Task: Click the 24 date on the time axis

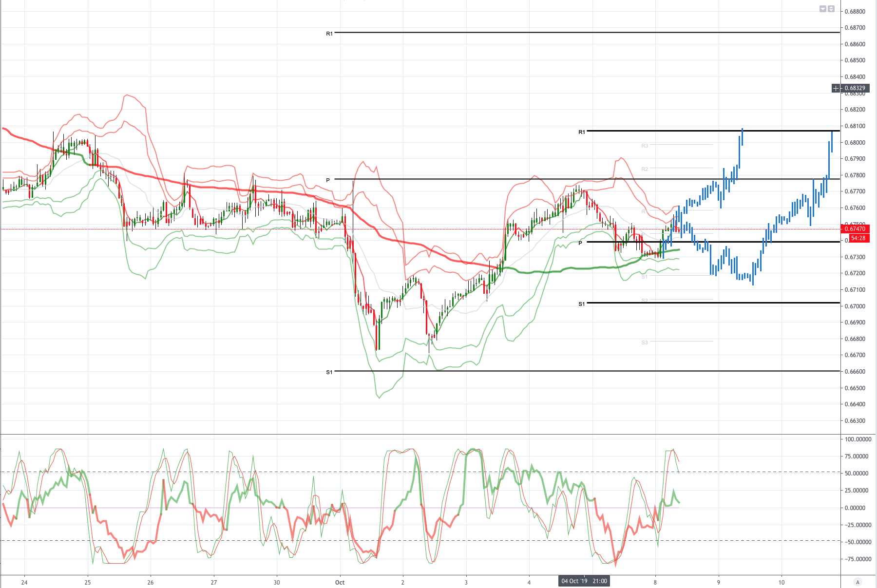Action: (24, 582)
